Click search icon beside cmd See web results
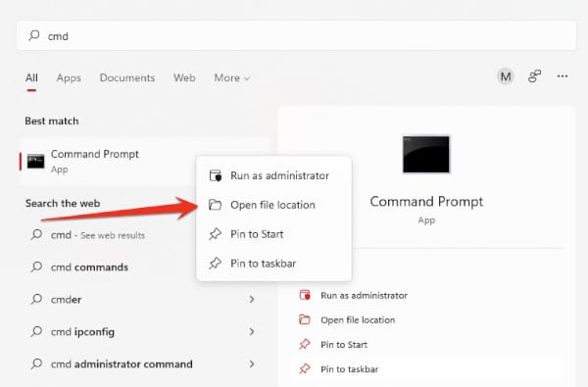588x387 pixels. pos(36,235)
